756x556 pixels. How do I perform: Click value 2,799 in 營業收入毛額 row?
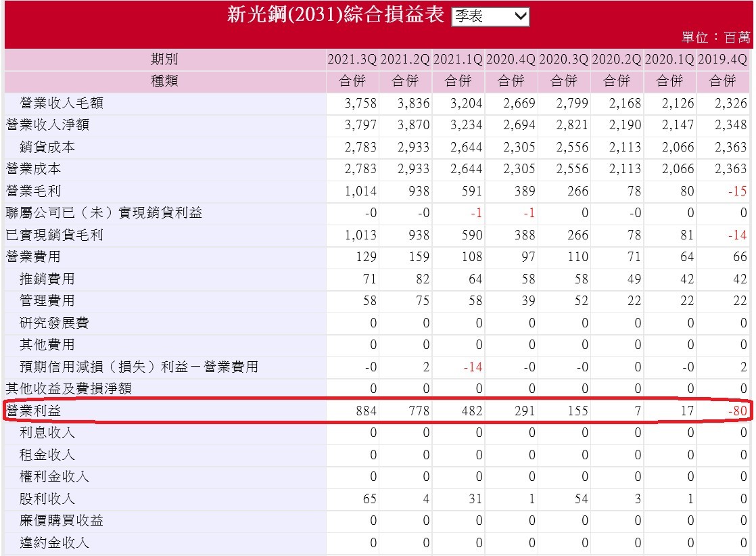point(572,103)
